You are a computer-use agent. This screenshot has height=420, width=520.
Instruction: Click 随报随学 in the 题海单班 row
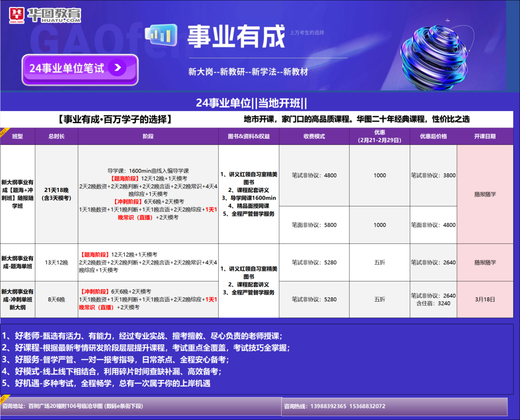pos(485,262)
